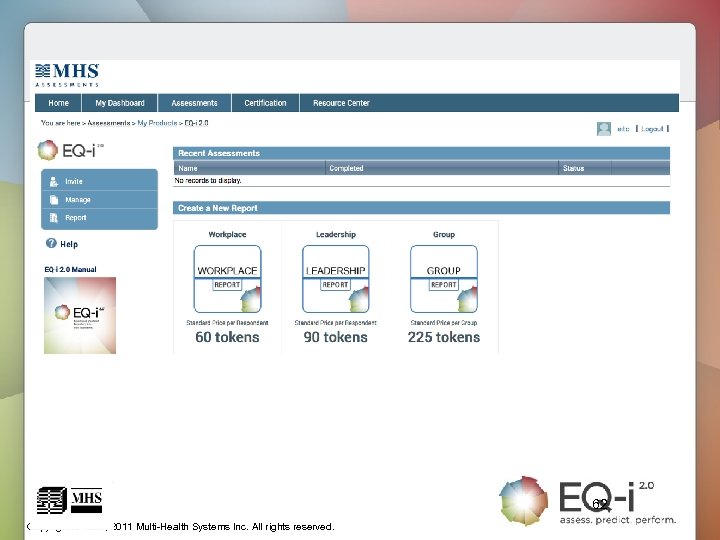Click the EQ-i 2.0 logo in sidebar
This screenshot has width=720, height=540.
[71, 150]
